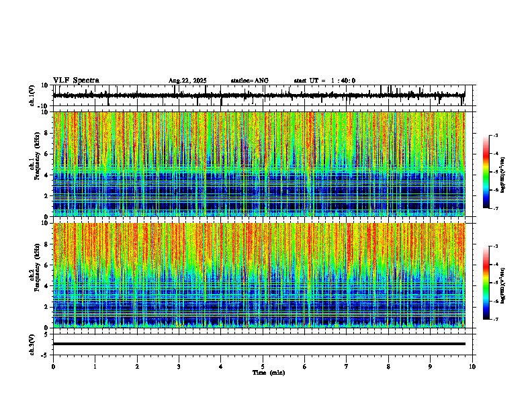Click the ch.1 spectrogram color scale bar

click(486, 172)
